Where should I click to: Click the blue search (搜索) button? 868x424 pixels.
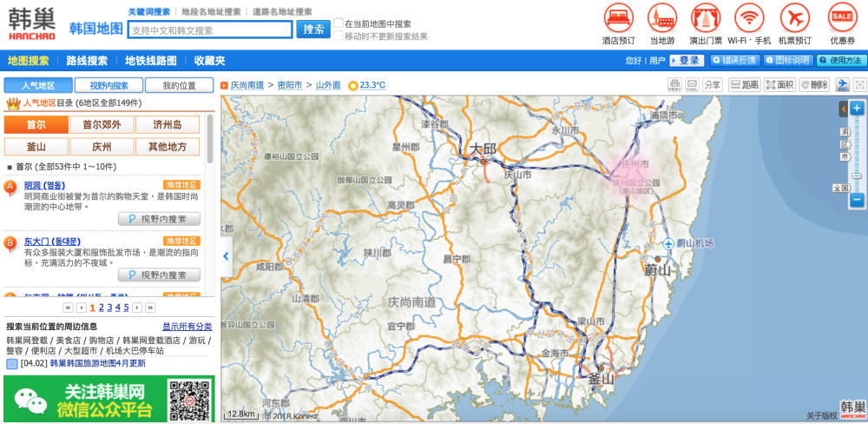coord(313,30)
